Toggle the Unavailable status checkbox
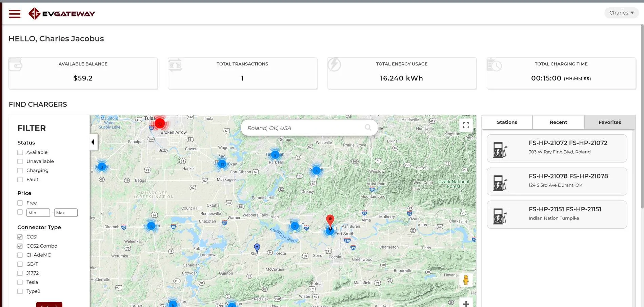 pyautogui.click(x=20, y=161)
